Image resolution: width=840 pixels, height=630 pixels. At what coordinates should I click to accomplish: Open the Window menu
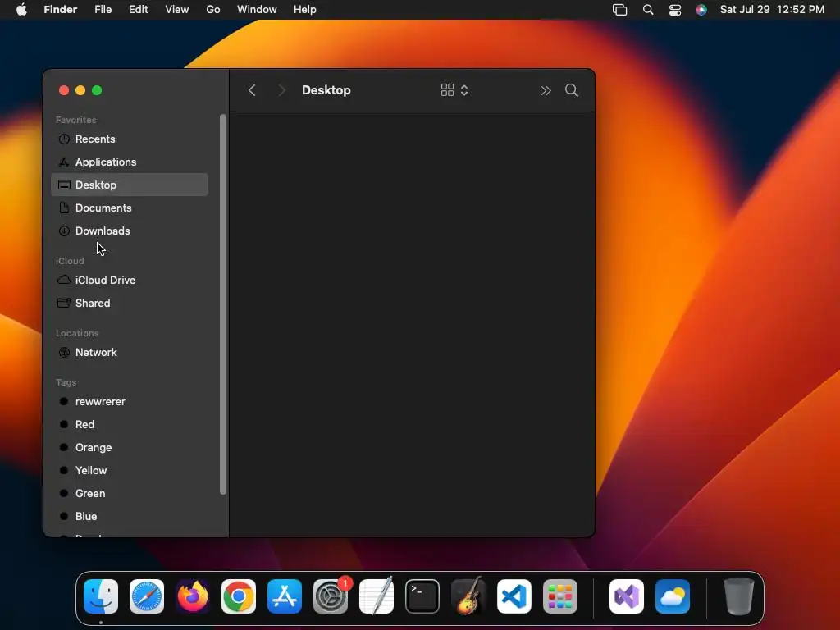click(x=257, y=10)
